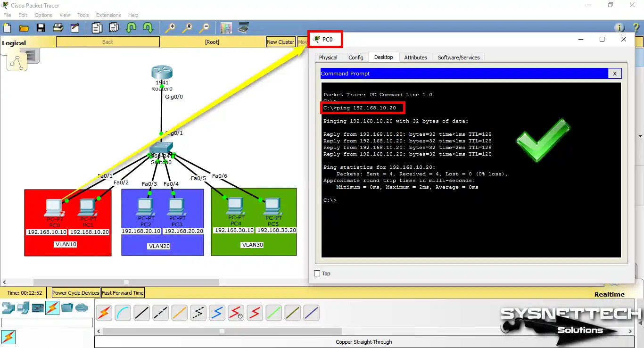Viewport: 644px width, 348px height.
Task: Select the Serial DCE cable
Action: point(236,312)
